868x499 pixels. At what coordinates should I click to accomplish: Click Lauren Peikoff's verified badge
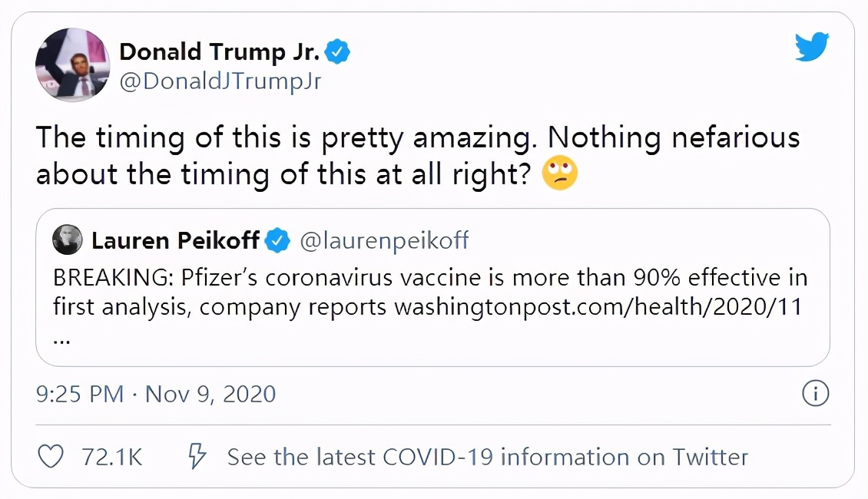pyautogui.click(x=277, y=241)
